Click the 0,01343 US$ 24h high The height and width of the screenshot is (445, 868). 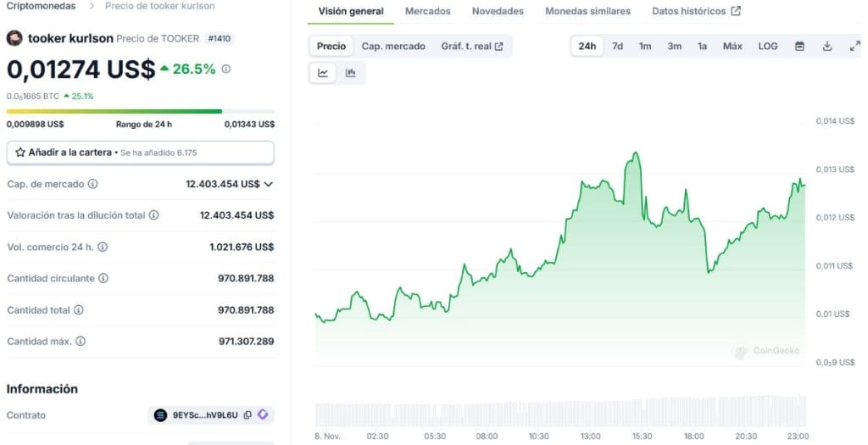(x=249, y=125)
